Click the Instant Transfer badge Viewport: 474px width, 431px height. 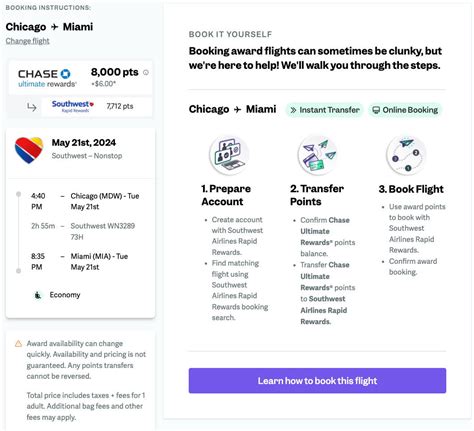pos(325,110)
